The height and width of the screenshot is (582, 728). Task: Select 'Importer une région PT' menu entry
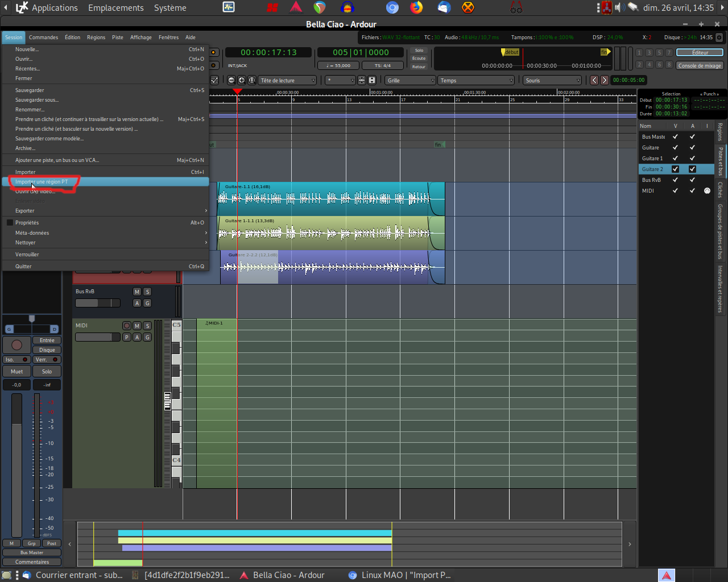[42, 182]
